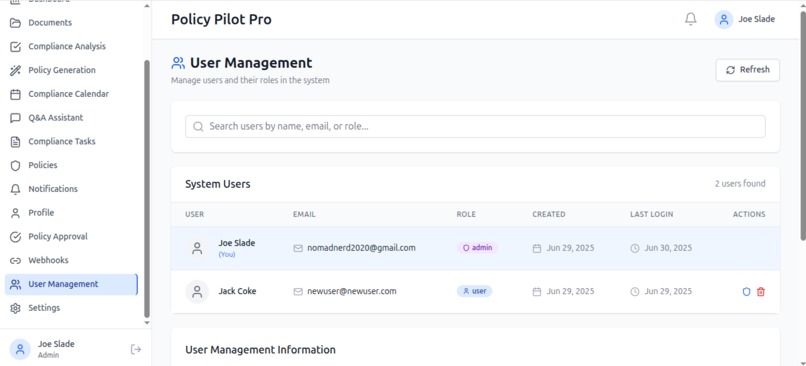Viewport: 806px width, 366px height.
Task: Click the '2 users found' text
Action: (x=740, y=184)
